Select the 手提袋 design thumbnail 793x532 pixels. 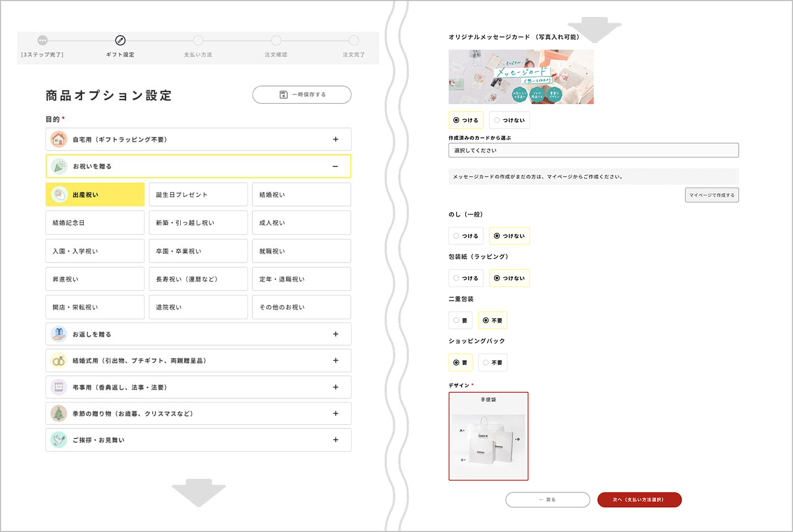tap(488, 436)
